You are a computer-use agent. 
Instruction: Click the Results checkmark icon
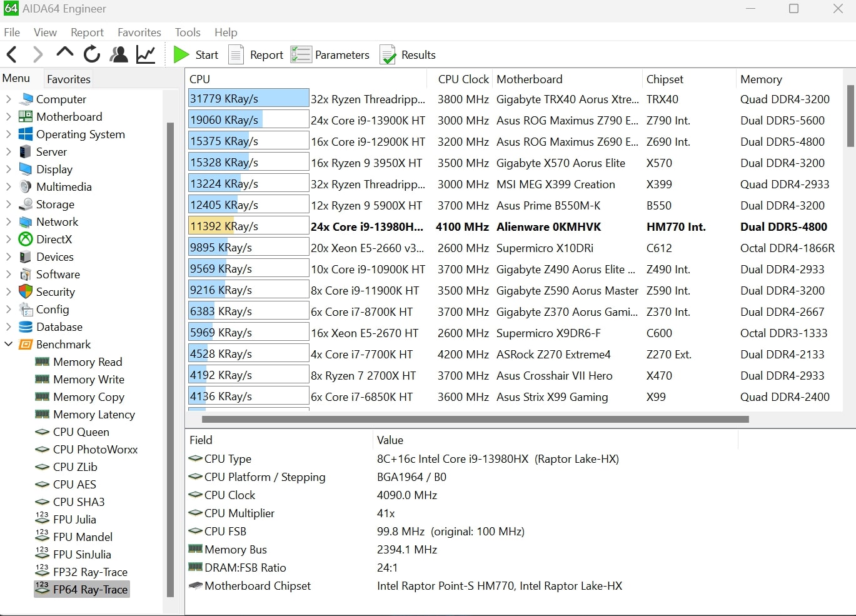coord(388,54)
